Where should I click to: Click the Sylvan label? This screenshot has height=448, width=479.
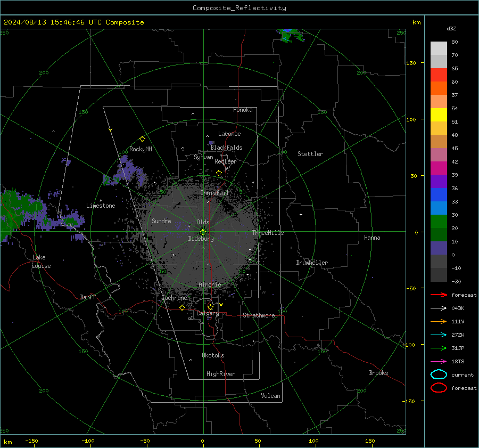(x=203, y=157)
